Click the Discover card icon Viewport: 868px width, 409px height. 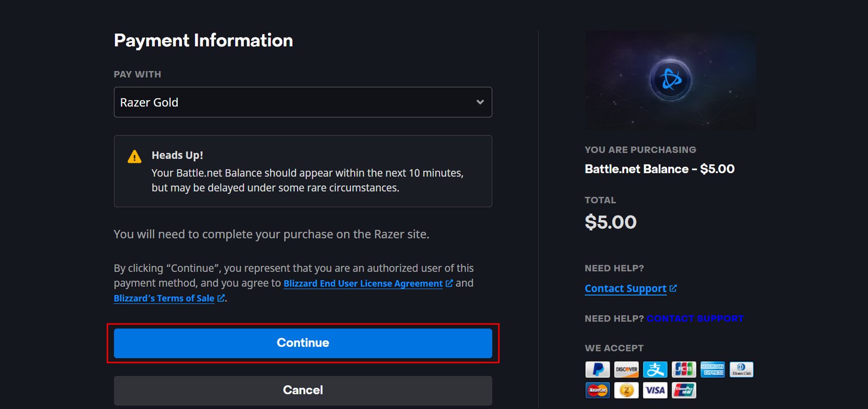(626, 370)
